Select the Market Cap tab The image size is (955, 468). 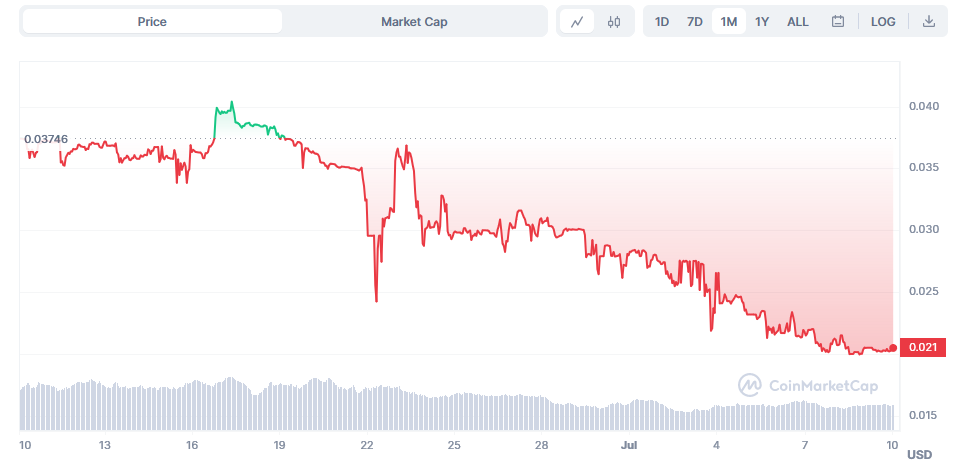point(414,21)
